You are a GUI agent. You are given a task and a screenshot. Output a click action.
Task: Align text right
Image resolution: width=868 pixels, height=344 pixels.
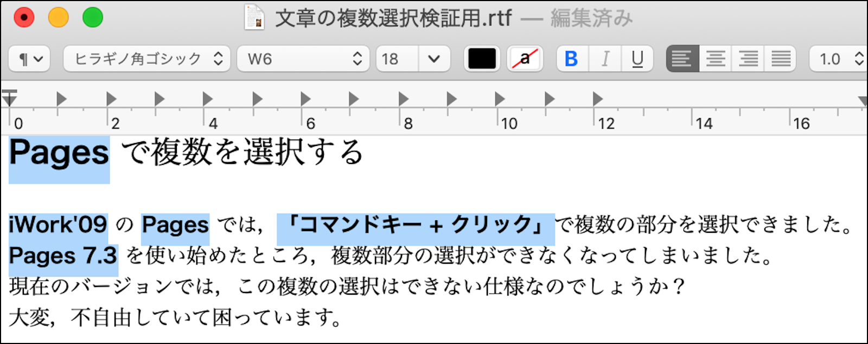[748, 59]
